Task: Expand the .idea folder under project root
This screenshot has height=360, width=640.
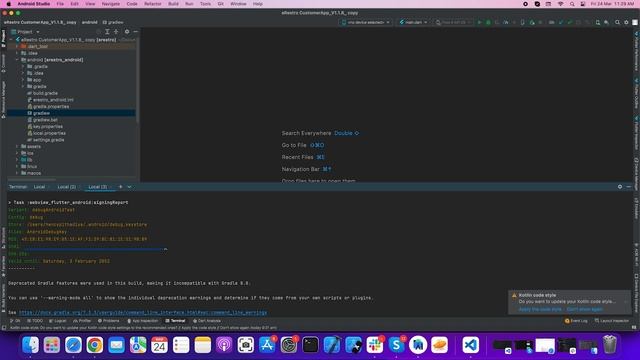Action: click(17, 53)
